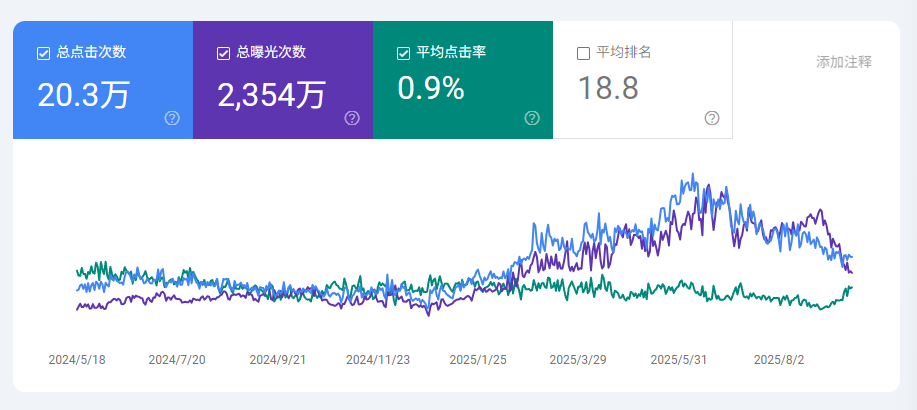Select the blue 20.3万 clicks card
This screenshot has width=917, height=410.
[103, 80]
